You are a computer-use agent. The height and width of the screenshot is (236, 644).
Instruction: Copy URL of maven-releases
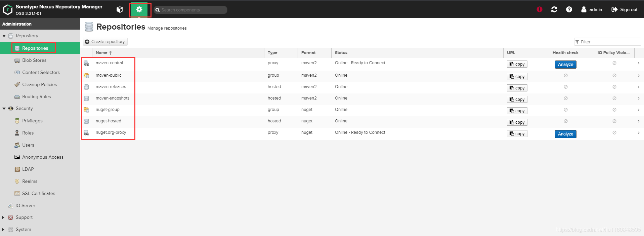pos(517,88)
